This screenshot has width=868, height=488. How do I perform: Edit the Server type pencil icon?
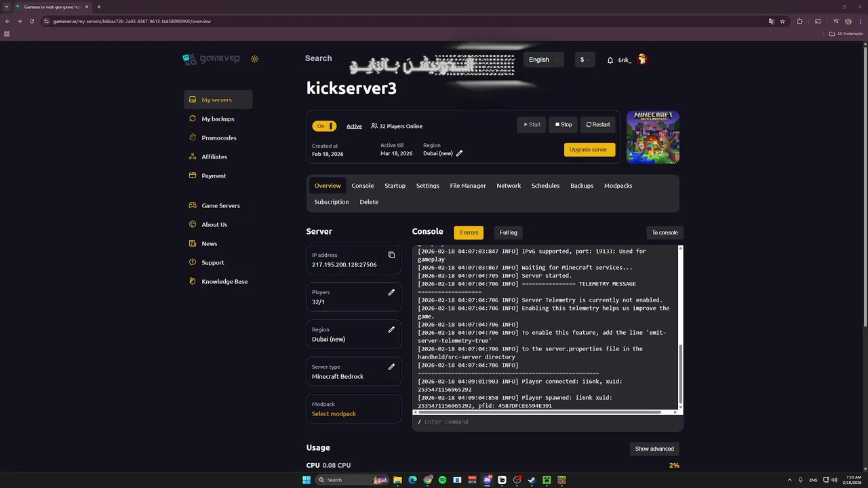coord(391,367)
